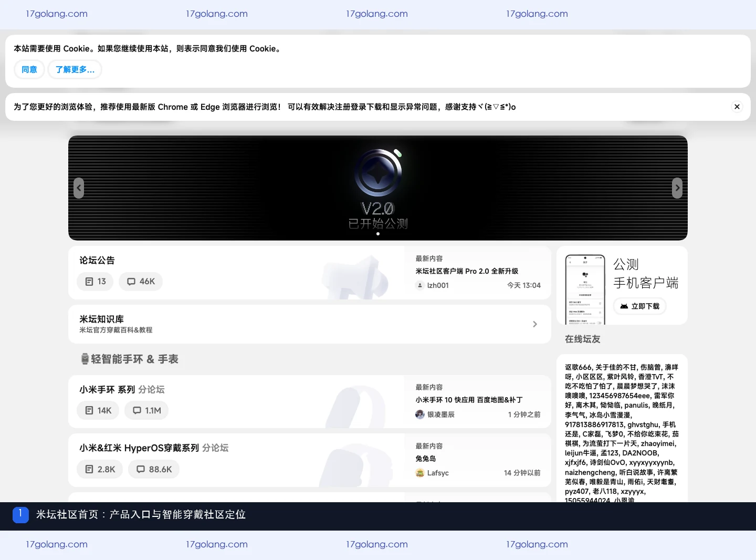Open 小米&红米 HyperOS穿戴系列 forum
Screen dimensions: 756x560
(139, 448)
